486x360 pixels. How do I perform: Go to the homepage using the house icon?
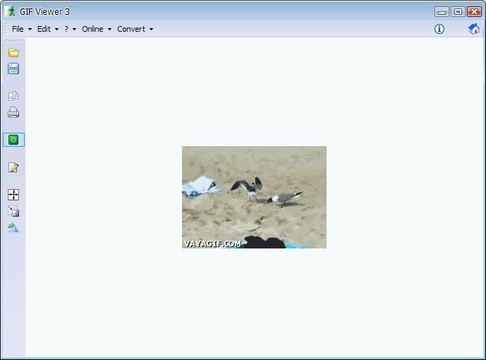coord(474,29)
